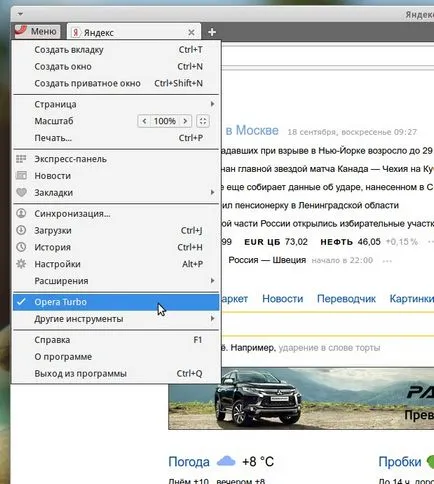The width and height of the screenshot is (434, 484).
Task: Click the Opera Меню button
Action: (x=37, y=31)
